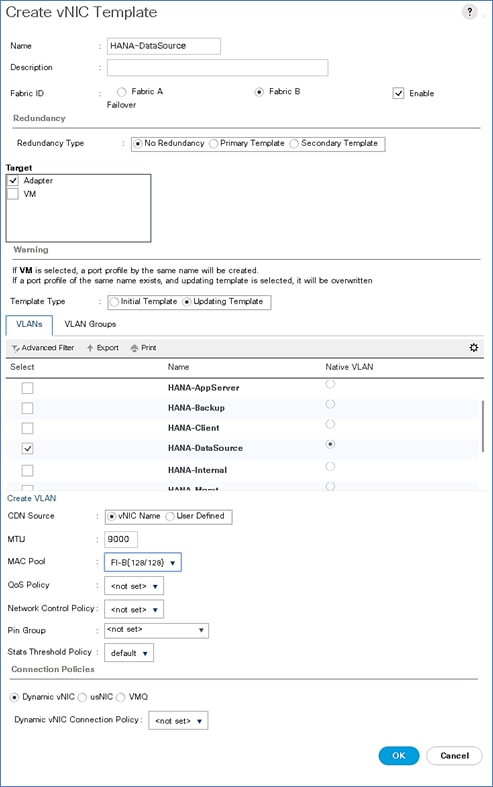
Task: Click the HANA-Backup VLAN name
Action: tap(196, 408)
